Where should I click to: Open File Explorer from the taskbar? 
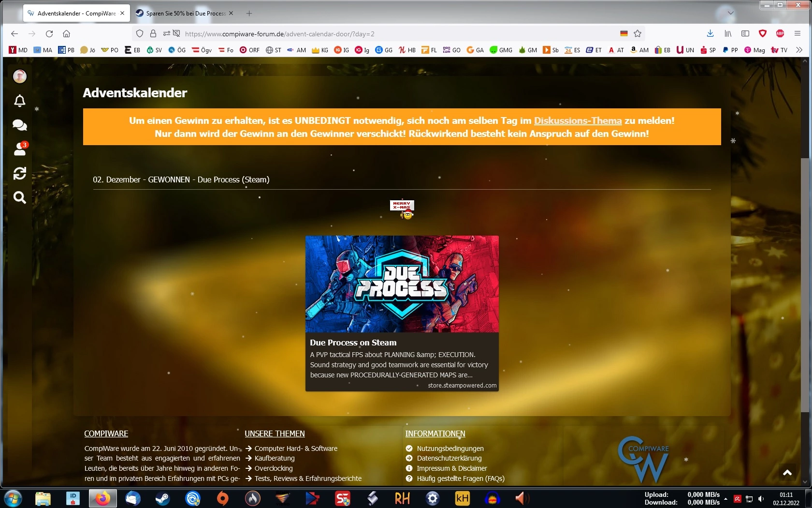click(x=43, y=498)
